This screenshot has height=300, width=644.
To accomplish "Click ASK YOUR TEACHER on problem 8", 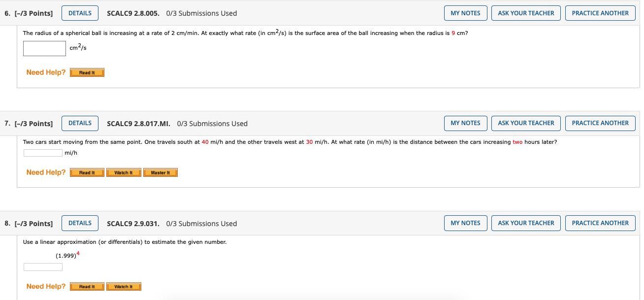I will click(x=526, y=223).
